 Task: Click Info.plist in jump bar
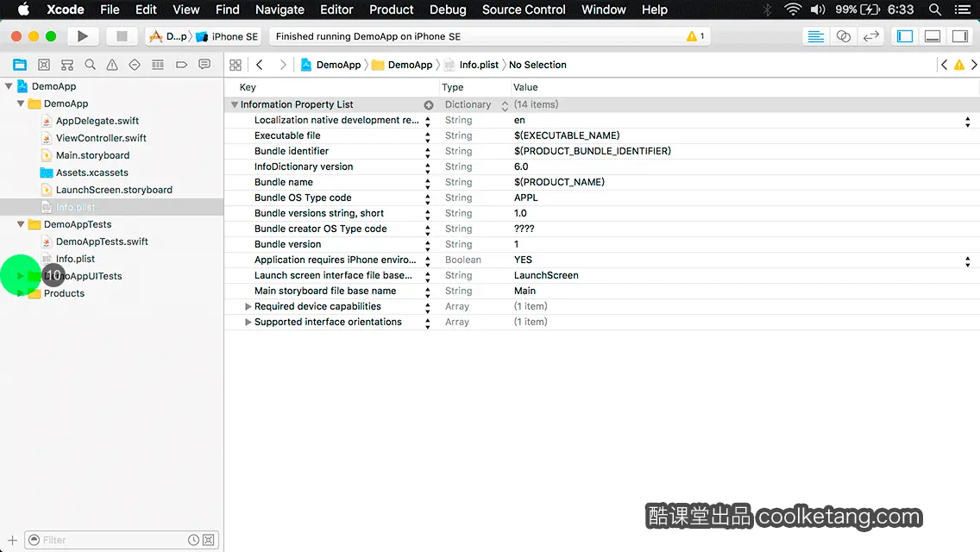(472, 65)
